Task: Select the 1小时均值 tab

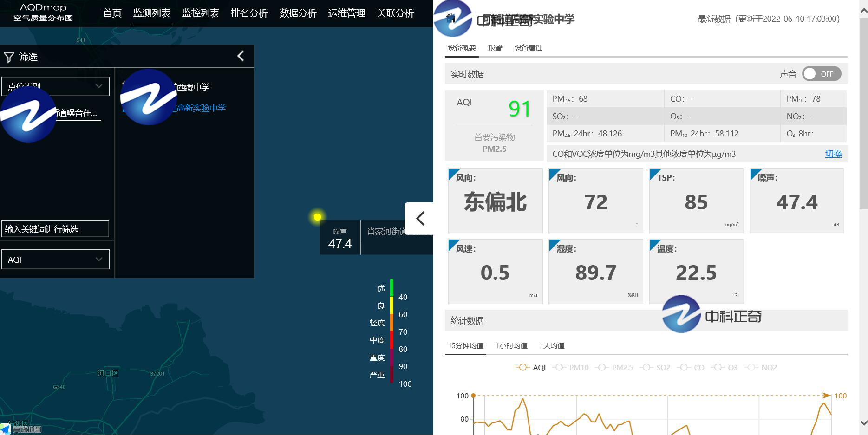Action: 511,345
